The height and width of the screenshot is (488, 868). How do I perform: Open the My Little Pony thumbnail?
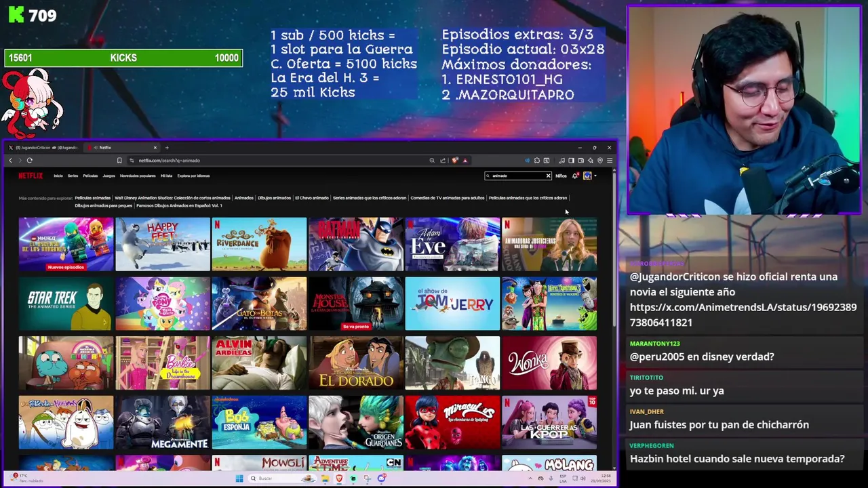pyautogui.click(x=163, y=304)
